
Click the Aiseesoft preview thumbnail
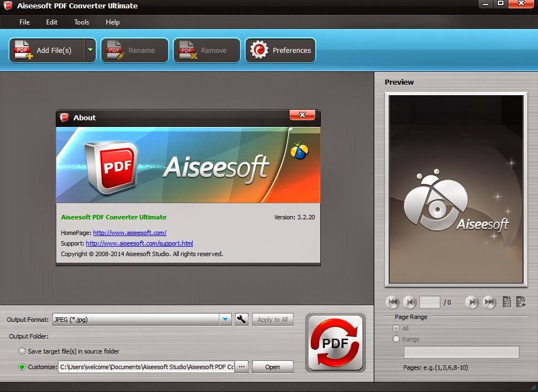coord(456,189)
